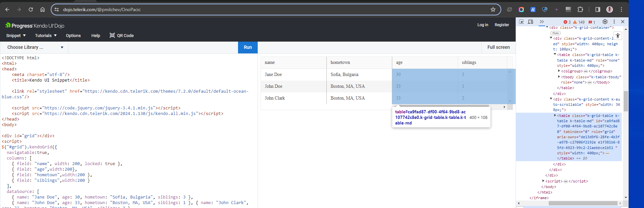644x208 pixels.
Task: Open the Chrome extensions puzzle icon
Action: coord(580,9)
